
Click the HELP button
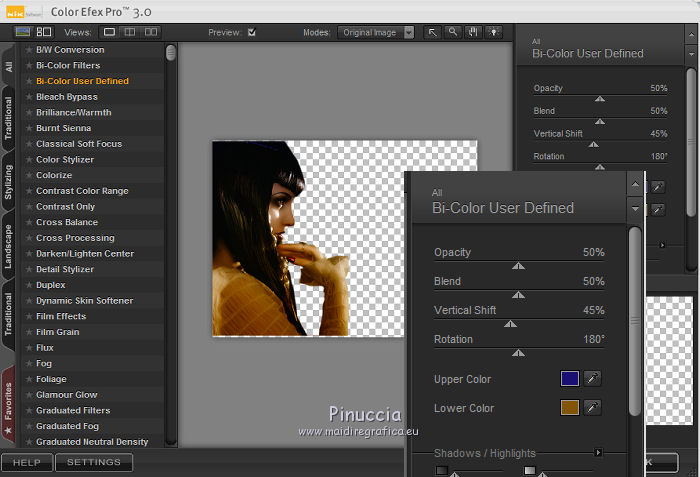[x=27, y=462]
